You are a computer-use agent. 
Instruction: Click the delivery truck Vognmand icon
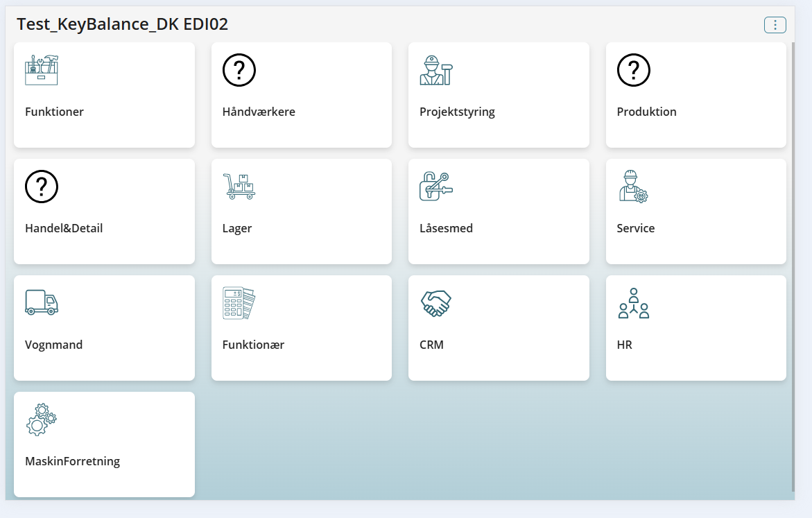click(x=42, y=302)
